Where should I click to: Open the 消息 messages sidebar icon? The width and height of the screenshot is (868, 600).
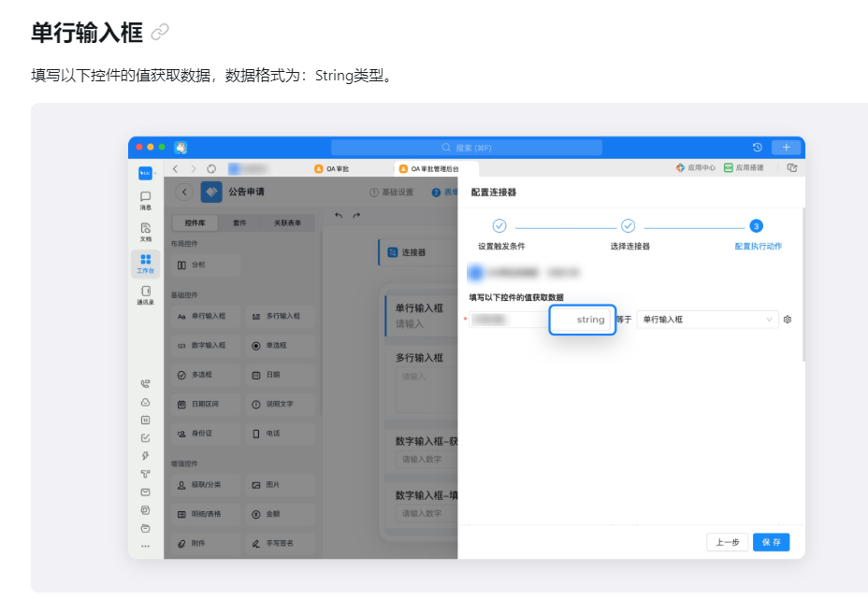click(x=146, y=201)
